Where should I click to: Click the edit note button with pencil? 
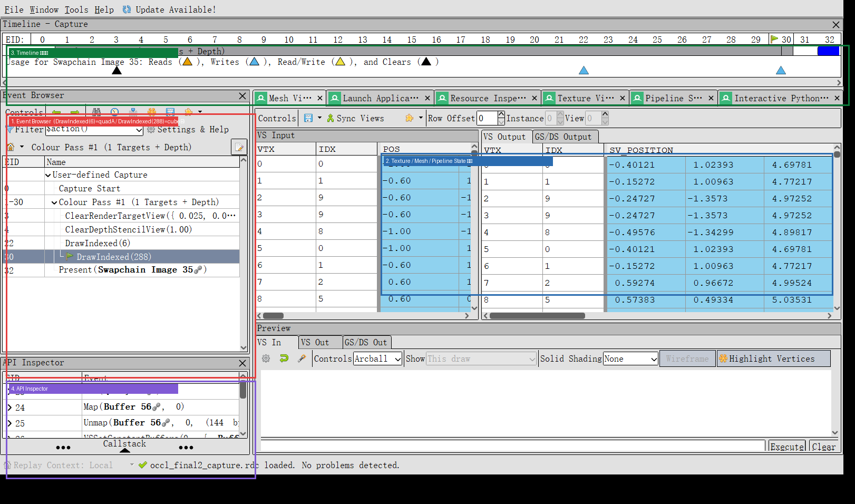[x=239, y=147]
